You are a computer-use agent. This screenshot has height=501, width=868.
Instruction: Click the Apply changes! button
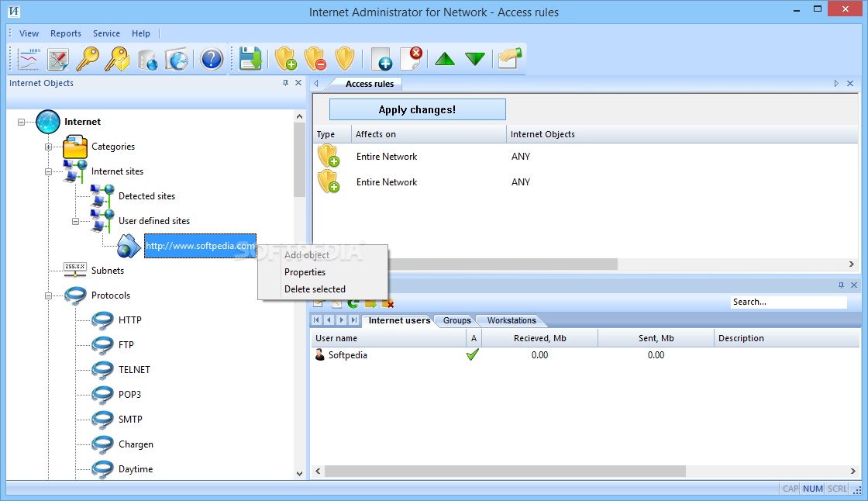418,109
